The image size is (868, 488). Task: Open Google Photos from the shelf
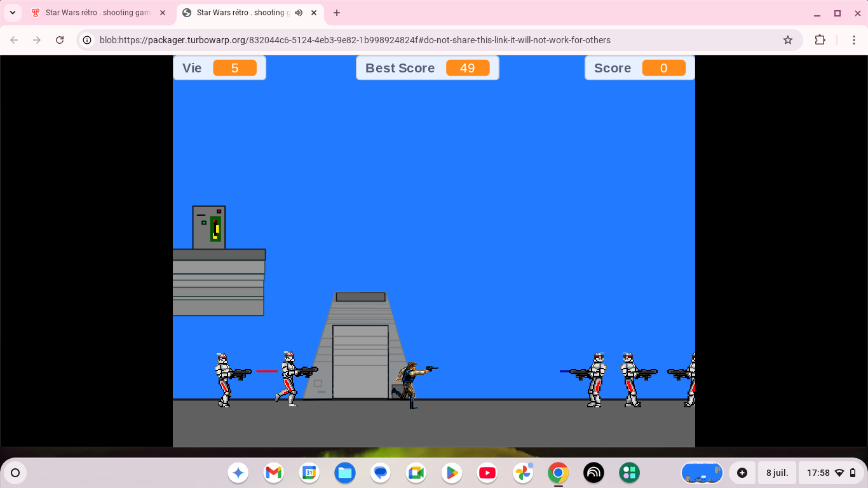coord(523,473)
